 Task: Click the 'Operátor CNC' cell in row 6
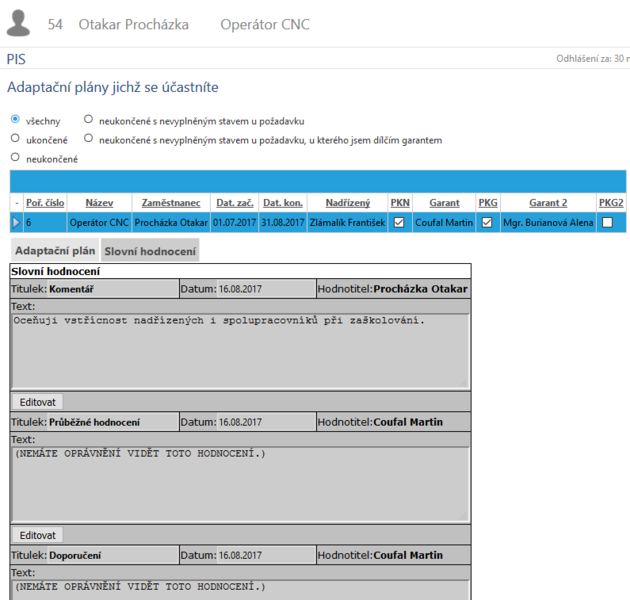tap(99, 223)
